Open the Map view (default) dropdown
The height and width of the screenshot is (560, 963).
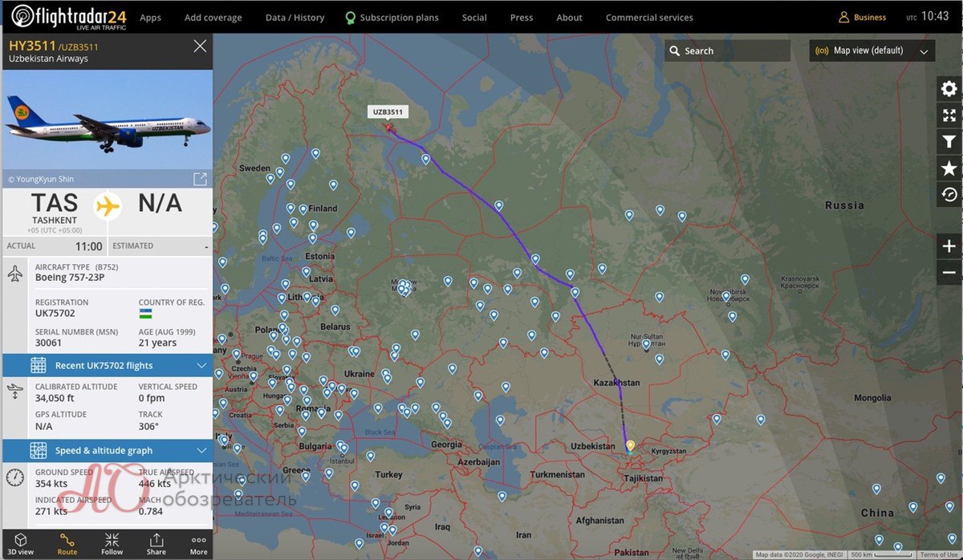point(872,51)
